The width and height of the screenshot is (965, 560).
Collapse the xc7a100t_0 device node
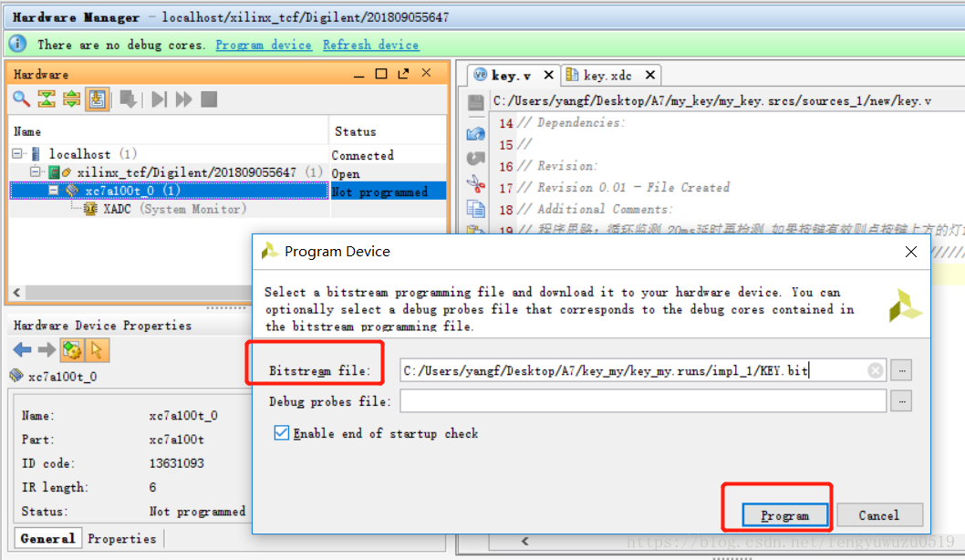coord(54,190)
